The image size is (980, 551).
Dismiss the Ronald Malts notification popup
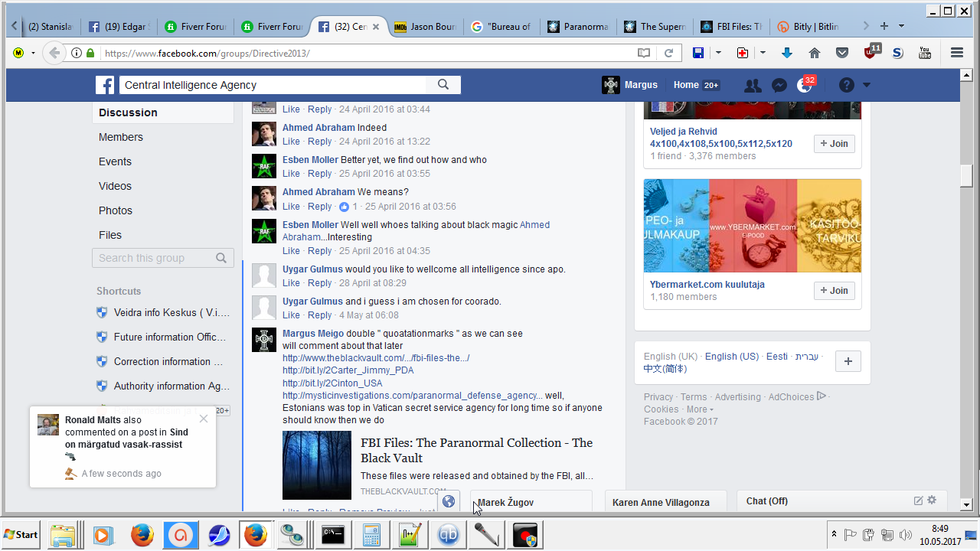point(203,419)
